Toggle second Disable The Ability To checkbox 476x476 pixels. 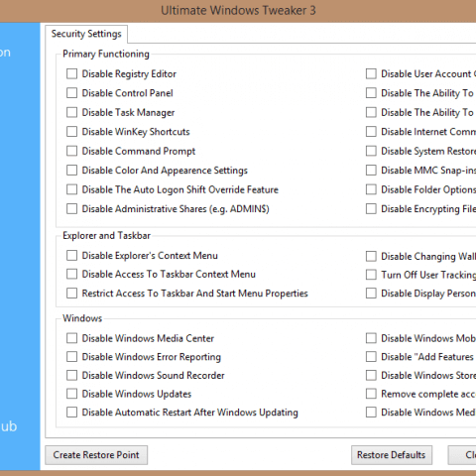coord(371,112)
